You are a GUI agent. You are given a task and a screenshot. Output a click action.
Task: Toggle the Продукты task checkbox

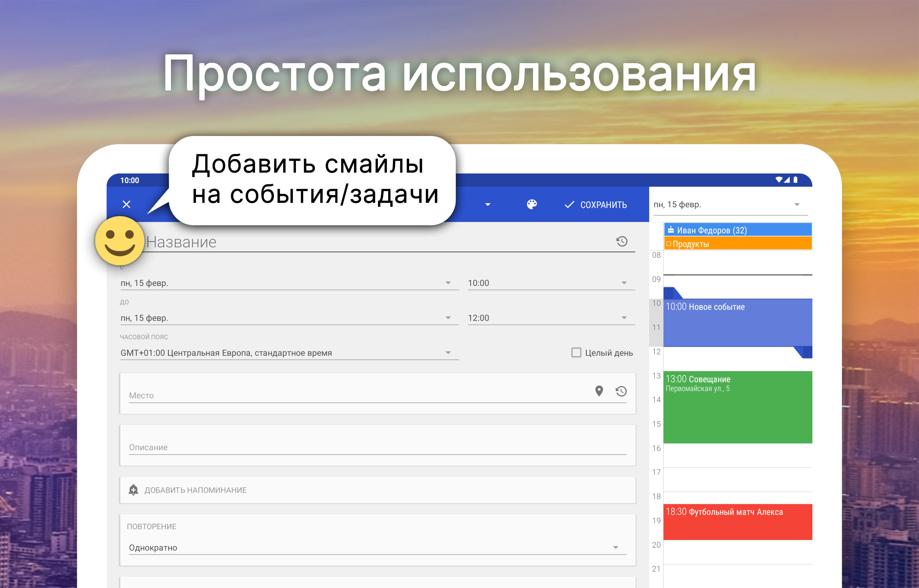[x=669, y=244]
